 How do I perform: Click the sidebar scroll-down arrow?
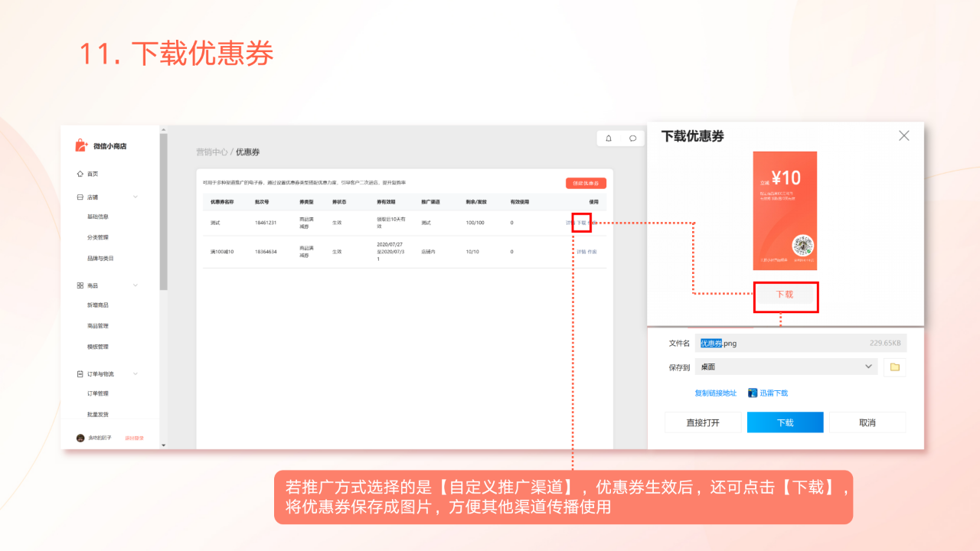pos(163,445)
